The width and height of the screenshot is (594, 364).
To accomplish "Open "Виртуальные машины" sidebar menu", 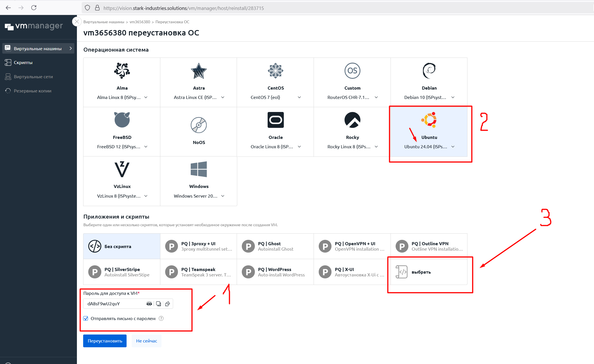I will click(x=38, y=48).
